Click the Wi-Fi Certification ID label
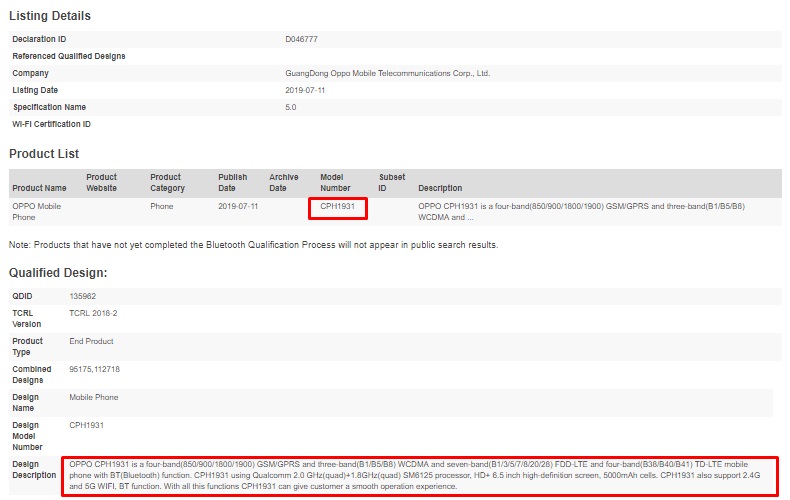 tap(51, 124)
